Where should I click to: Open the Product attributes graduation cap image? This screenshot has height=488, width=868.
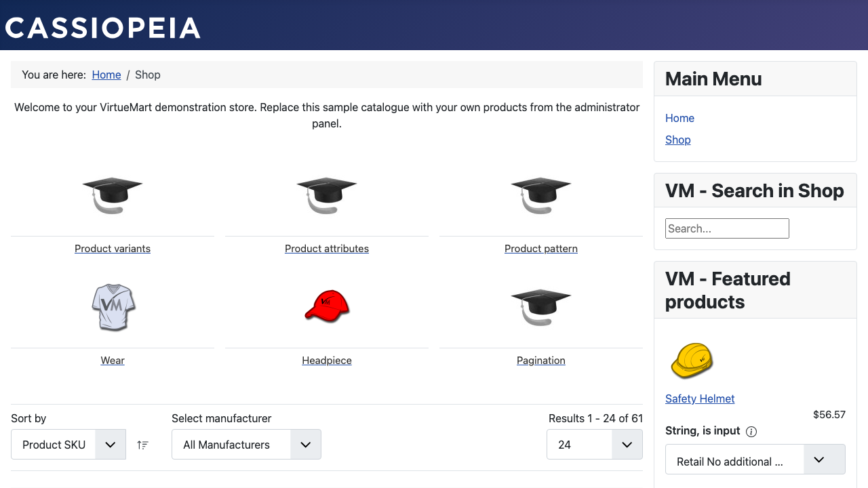pyautogui.click(x=327, y=195)
